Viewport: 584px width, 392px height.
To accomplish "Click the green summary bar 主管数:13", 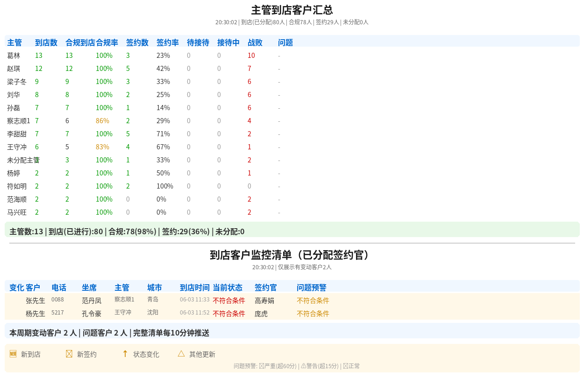I will pyautogui.click(x=292, y=230).
